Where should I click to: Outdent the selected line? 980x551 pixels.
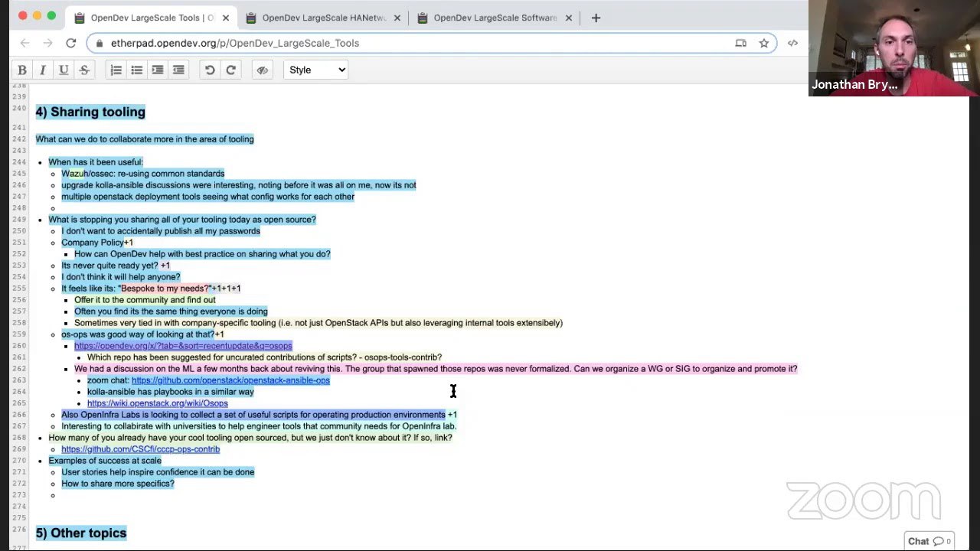click(178, 70)
